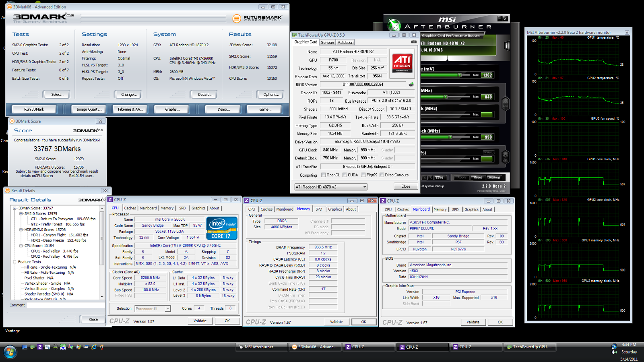Switch to TechPowerUp GPU-Z in the taskbar
Viewport: 644px width, 362px height.
[x=529, y=347]
